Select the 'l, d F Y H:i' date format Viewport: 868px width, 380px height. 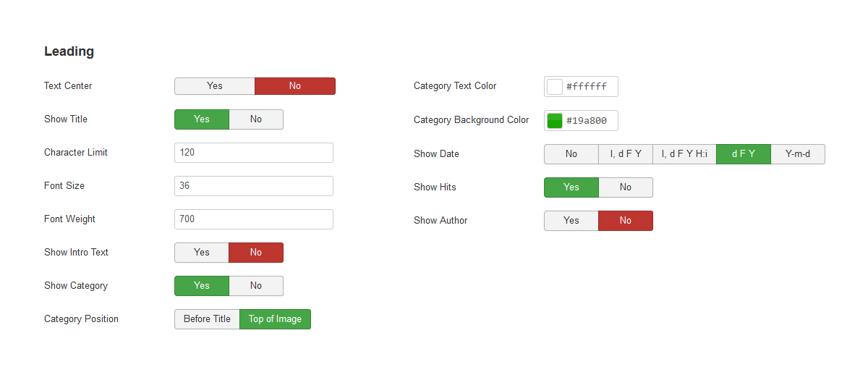[684, 154]
